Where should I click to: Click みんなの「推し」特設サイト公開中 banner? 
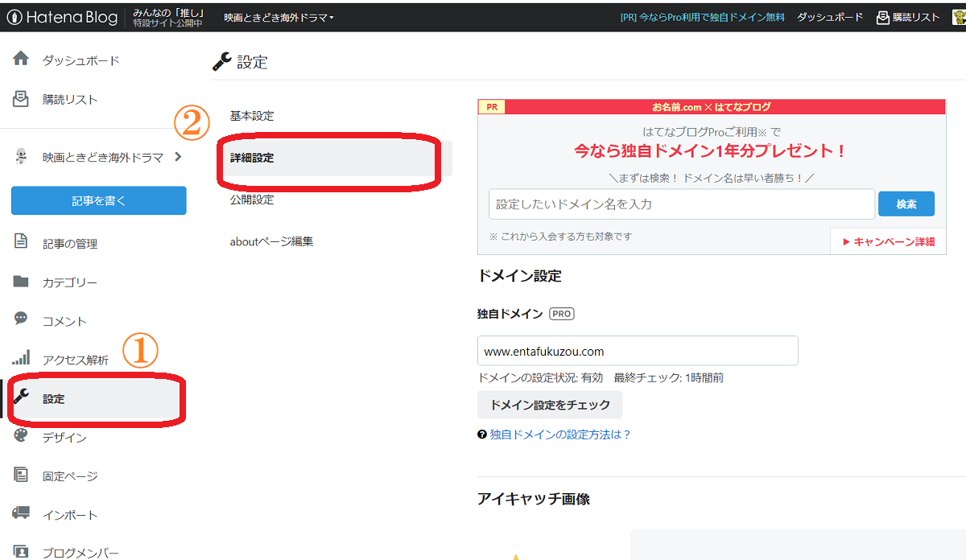pyautogui.click(x=167, y=17)
